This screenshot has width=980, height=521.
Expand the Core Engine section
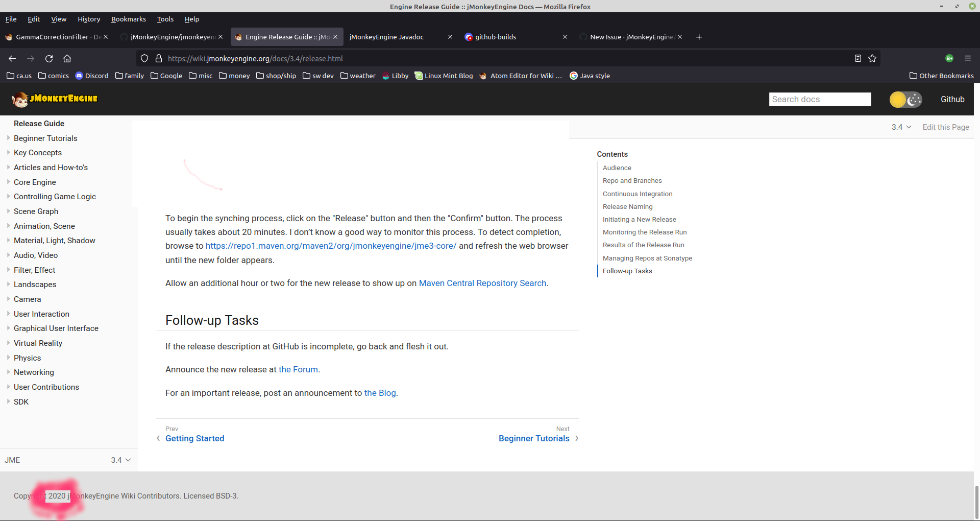9,182
